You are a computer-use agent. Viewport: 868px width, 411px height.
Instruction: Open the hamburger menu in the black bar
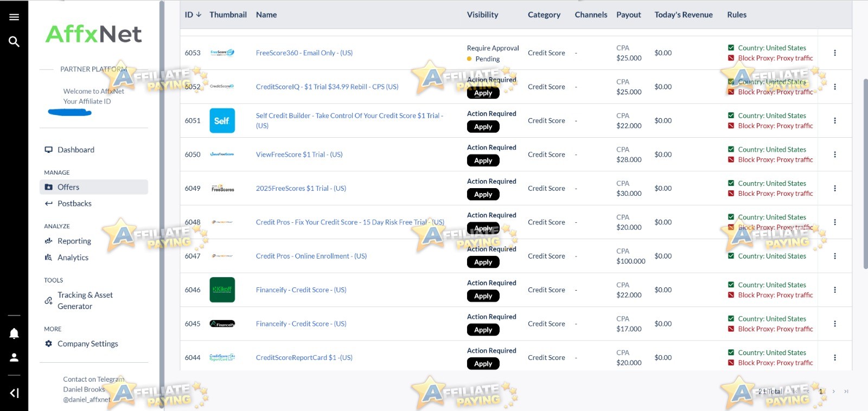[14, 17]
